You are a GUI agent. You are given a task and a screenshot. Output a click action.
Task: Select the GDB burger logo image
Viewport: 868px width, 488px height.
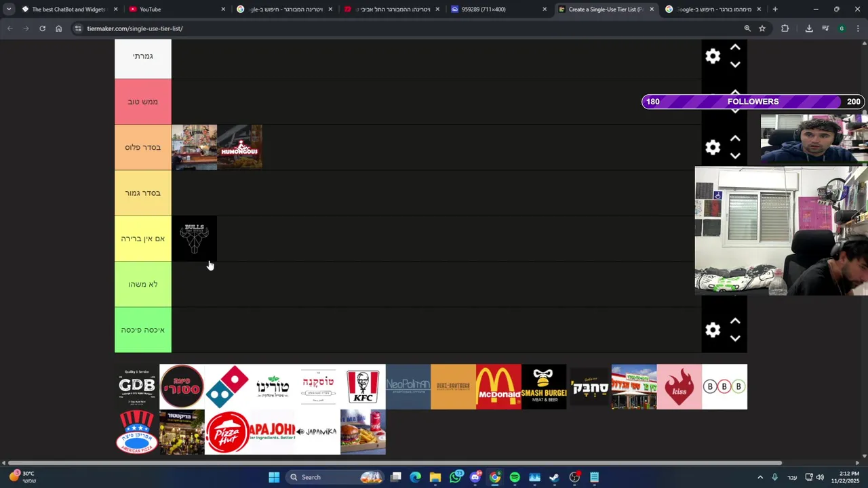coord(137,386)
